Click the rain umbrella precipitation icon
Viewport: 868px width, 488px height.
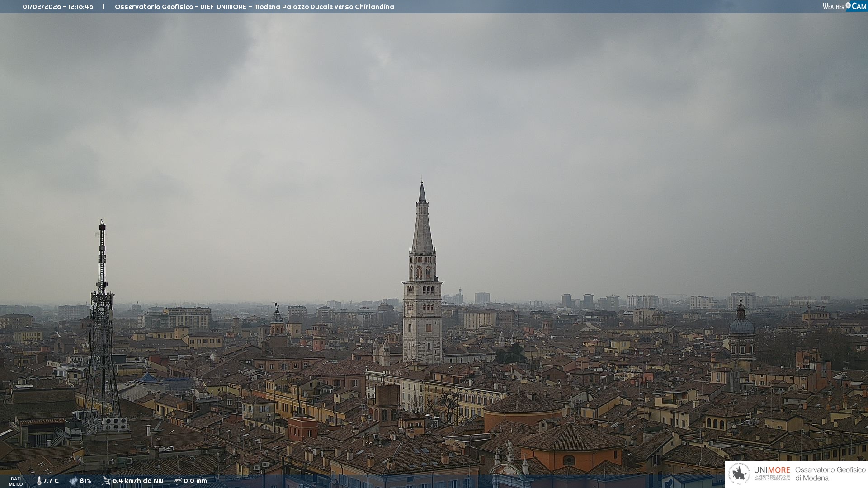(x=178, y=481)
